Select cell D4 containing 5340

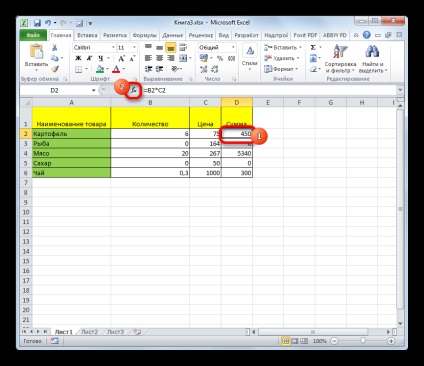237,153
